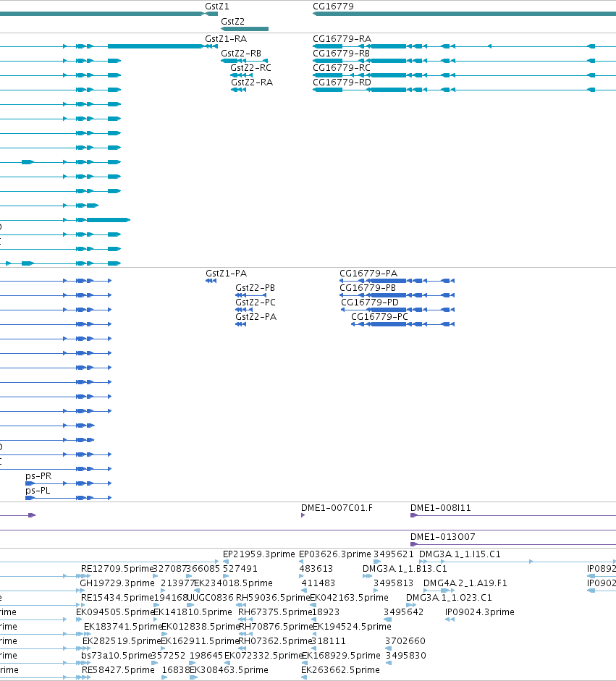Select DMG3A.1_1.B13.C1 label

point(405,569)
